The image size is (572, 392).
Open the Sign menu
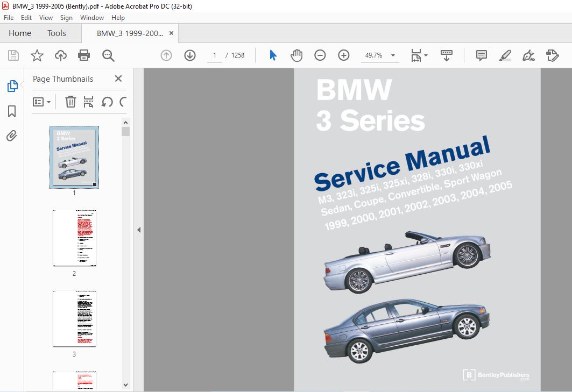tap(66, 18)
